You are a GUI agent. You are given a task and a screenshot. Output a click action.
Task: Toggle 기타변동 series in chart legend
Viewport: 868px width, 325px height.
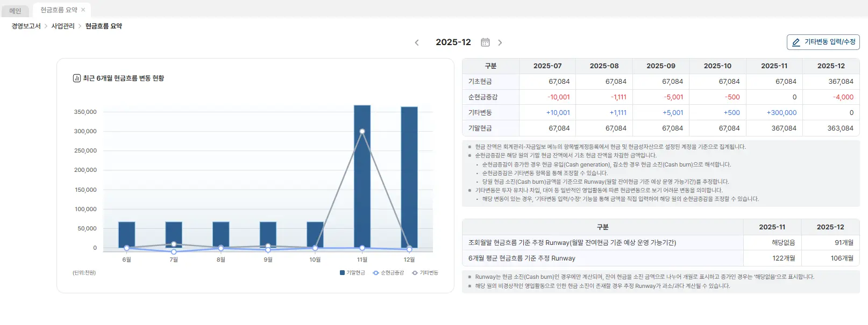425,273
